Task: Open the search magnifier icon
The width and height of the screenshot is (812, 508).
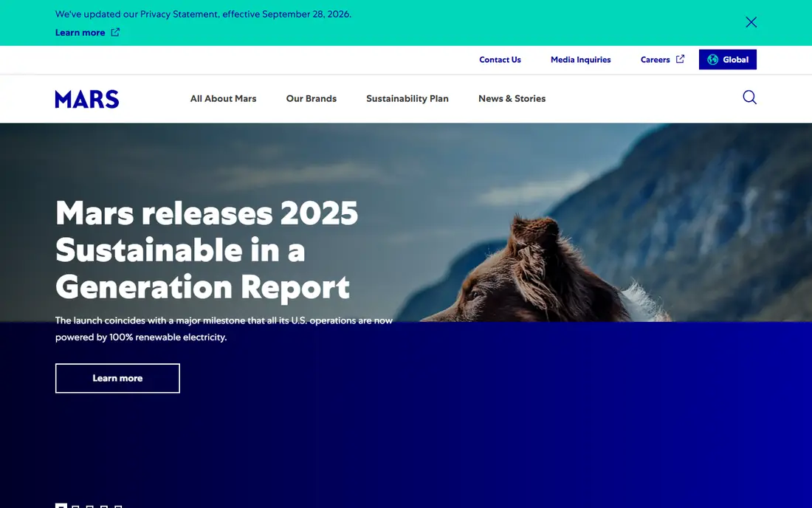Action: coord(749,97)
